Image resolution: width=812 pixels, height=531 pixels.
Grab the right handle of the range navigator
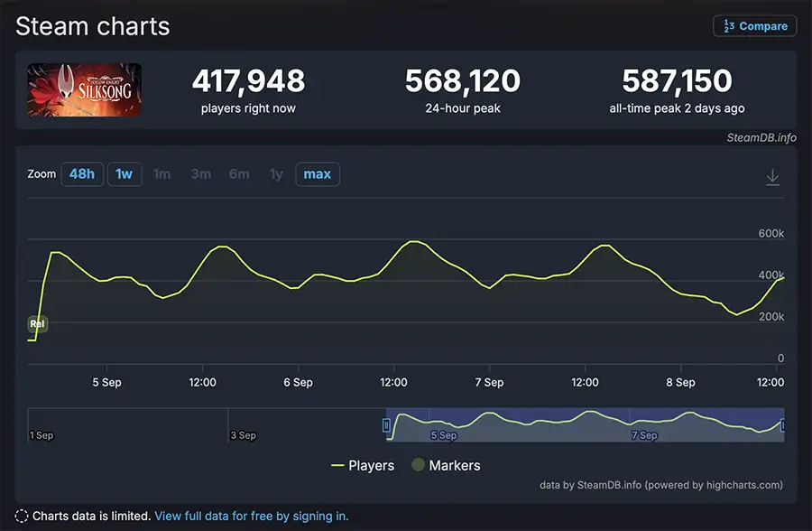pyautogui.click(x=782, y=425)
